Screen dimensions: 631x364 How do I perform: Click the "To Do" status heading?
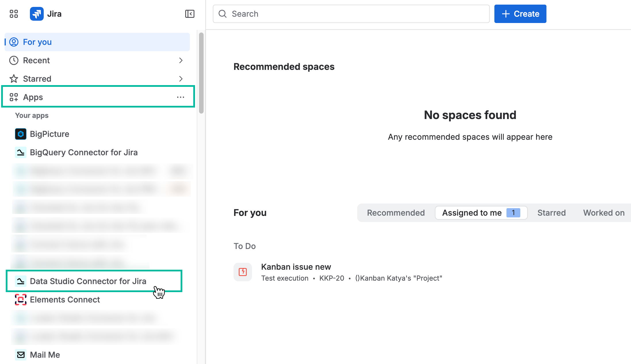coord(244,246)
